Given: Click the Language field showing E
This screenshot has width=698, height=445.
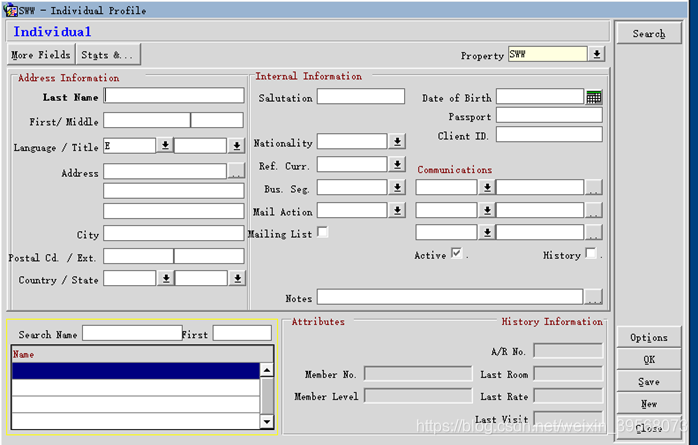Looking at the screenshot, I should (130, 146).
